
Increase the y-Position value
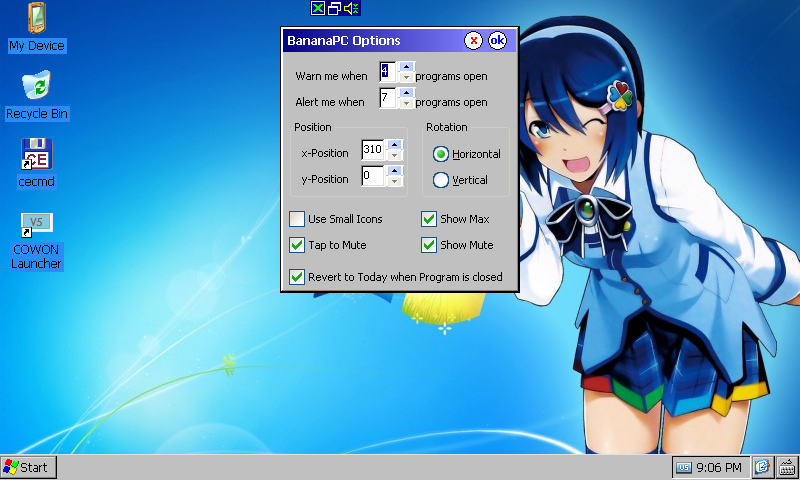click(394, 171)
